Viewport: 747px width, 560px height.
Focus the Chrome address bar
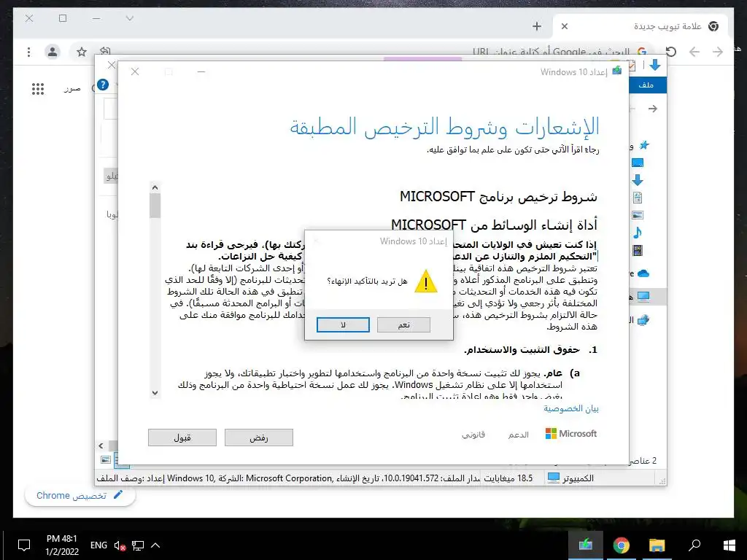(x=362, y=52)
